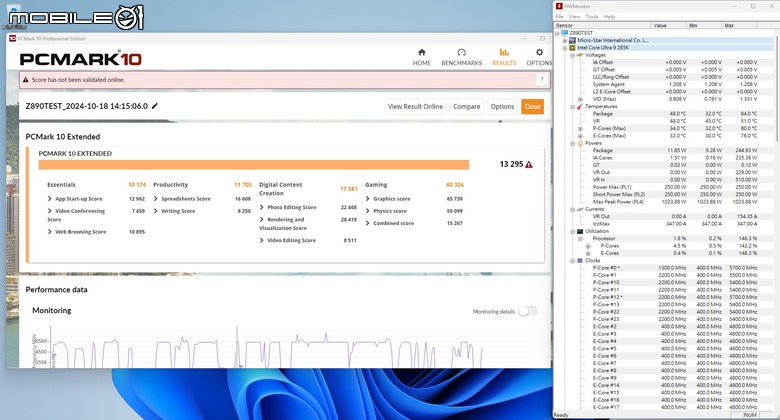Screen dimensions: 780x420
Task: Expand Video Conferencing Score
Action: click(50, 211)
